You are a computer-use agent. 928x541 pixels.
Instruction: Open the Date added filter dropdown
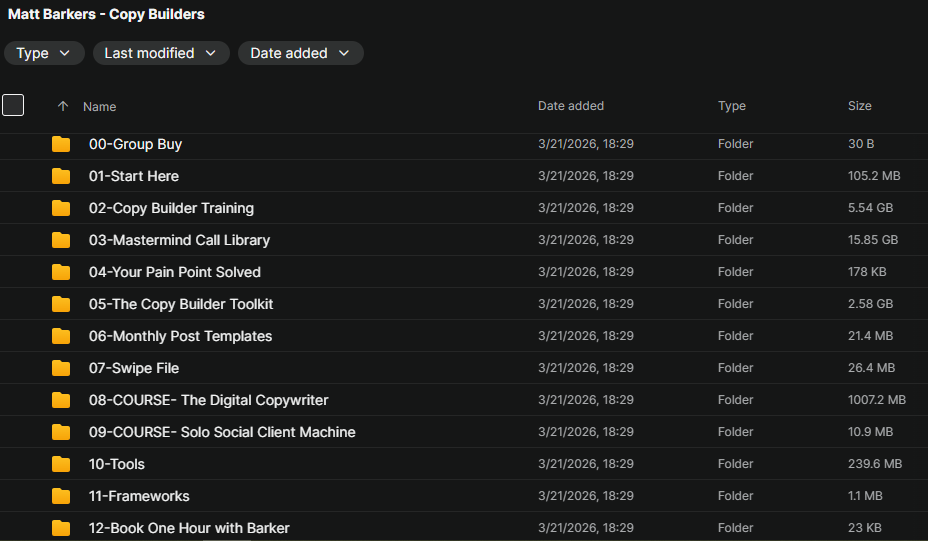click(300, 53)
